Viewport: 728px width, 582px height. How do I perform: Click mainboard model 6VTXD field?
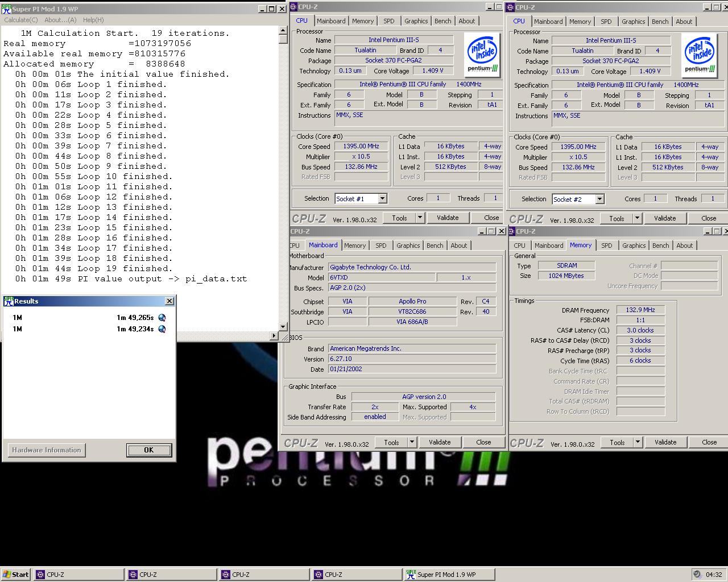[382, 277]
